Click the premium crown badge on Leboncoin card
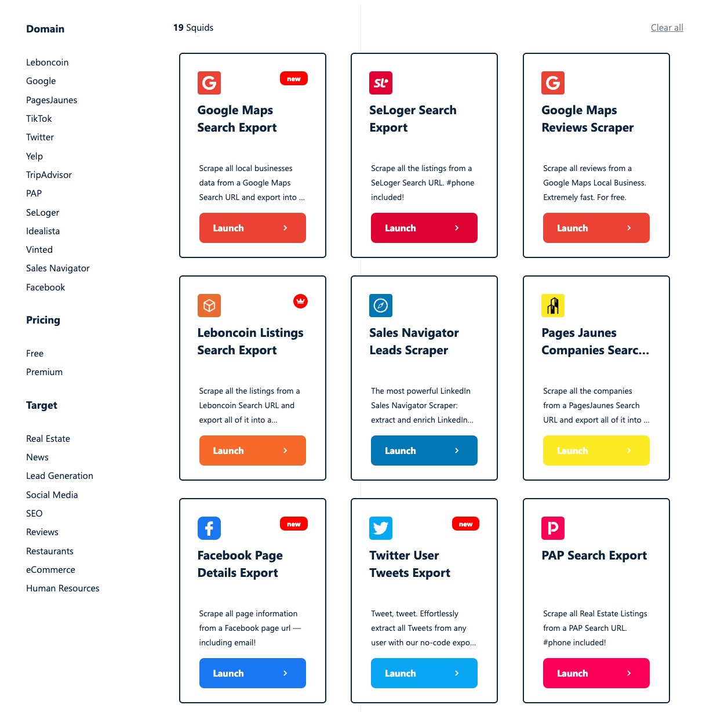The height and width of the screenshot is (712, 728). (300, 301)
